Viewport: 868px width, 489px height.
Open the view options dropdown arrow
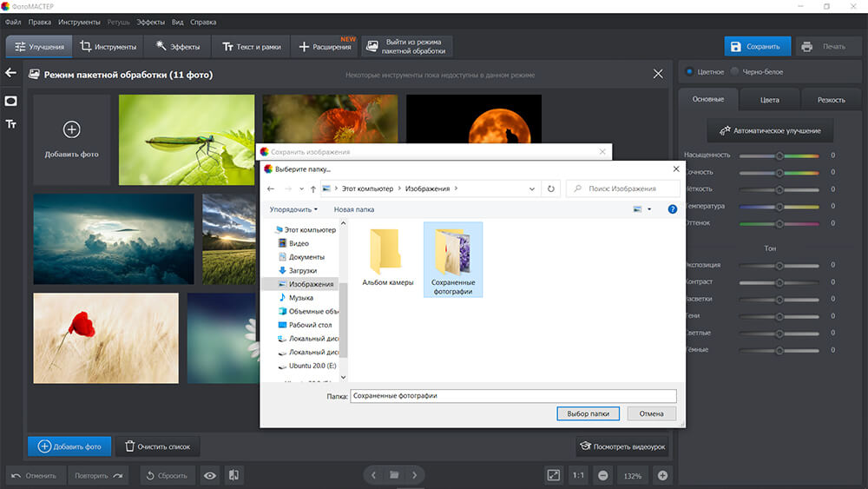(649, 209)
